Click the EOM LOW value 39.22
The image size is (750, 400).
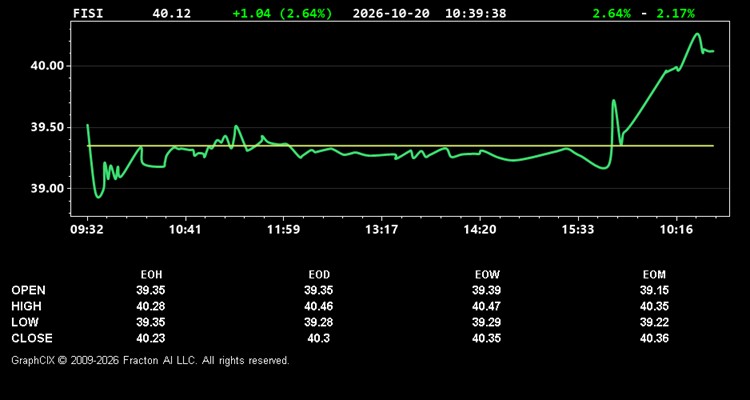654,322
